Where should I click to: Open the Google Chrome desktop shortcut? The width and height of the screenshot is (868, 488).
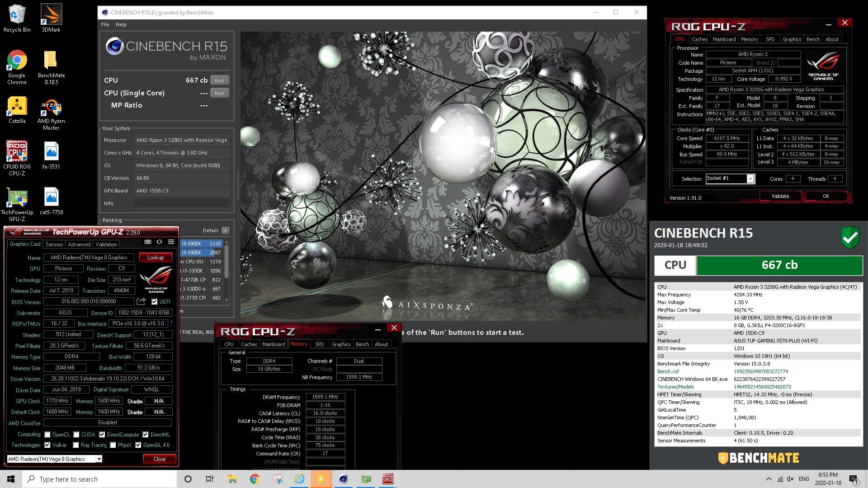tap(17, 67)
